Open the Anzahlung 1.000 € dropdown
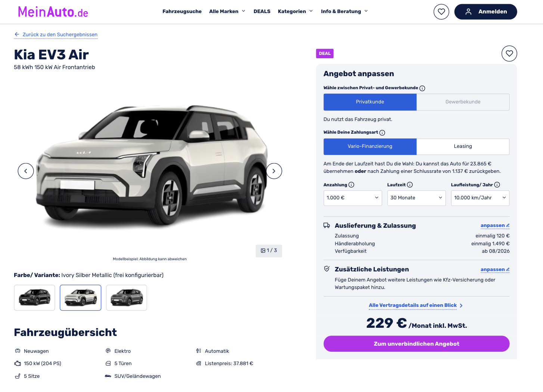The image size is (543, 392). pyautogui.click(x=353, y=198)
